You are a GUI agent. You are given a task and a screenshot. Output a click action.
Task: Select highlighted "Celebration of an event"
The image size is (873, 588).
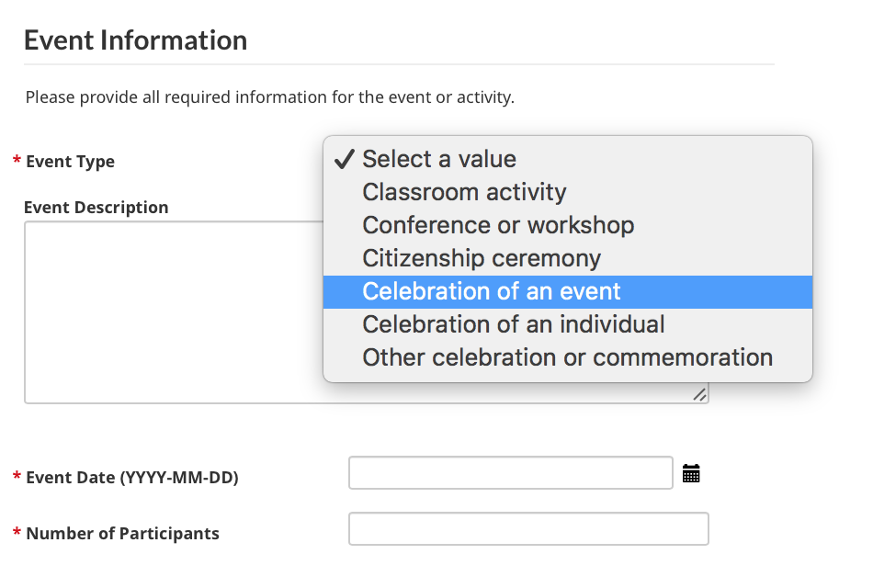coord(492,291)
